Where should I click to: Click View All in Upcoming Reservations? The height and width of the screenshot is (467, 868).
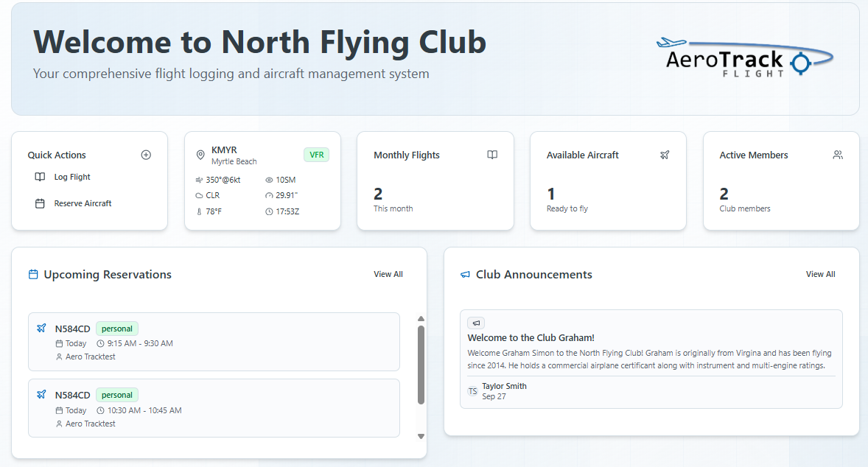pos(388,274)
